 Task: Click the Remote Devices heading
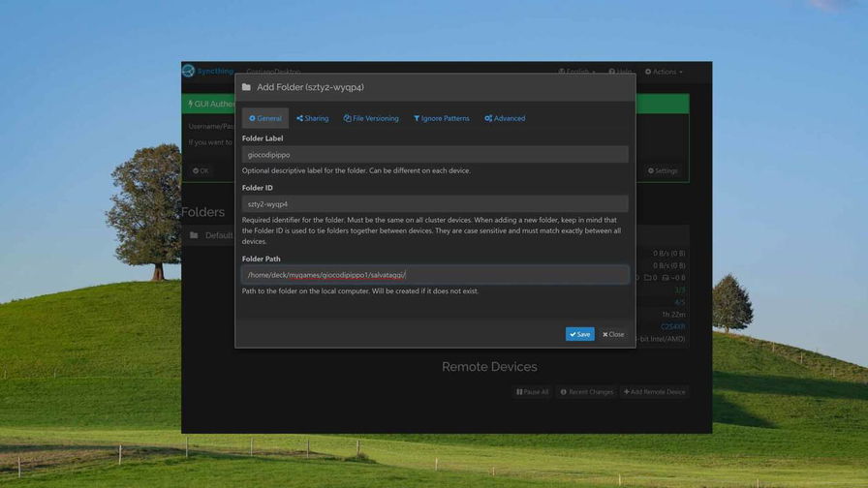[x=489, y=367]
